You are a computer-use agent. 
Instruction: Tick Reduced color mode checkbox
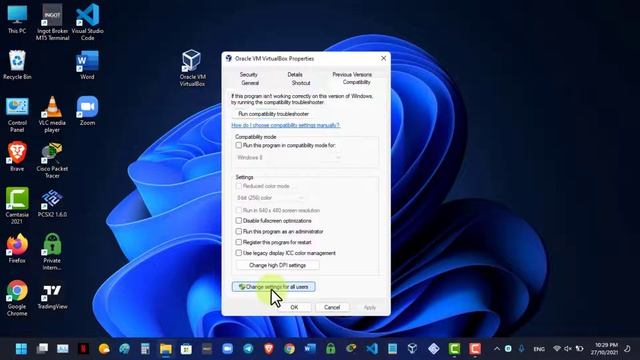click(239, 186)
